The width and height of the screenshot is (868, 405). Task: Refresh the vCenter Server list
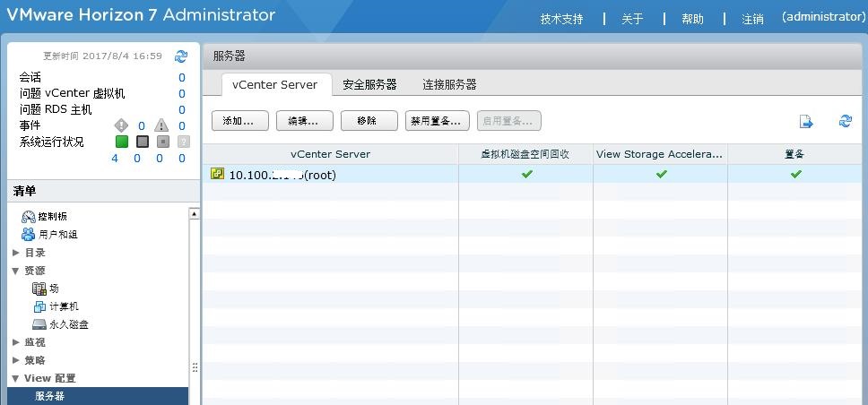pyautogui.click(x=846, y=121)
